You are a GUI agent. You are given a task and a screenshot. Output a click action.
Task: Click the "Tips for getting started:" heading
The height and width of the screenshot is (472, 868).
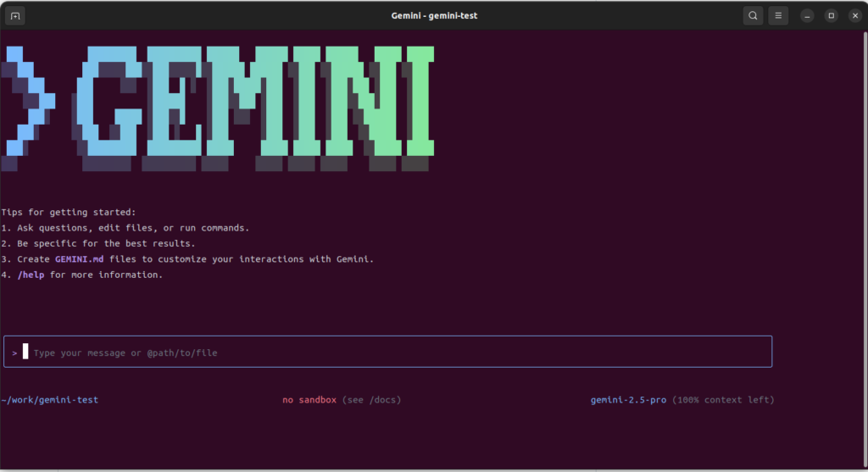pyautogui.click(x=69, y=212)
